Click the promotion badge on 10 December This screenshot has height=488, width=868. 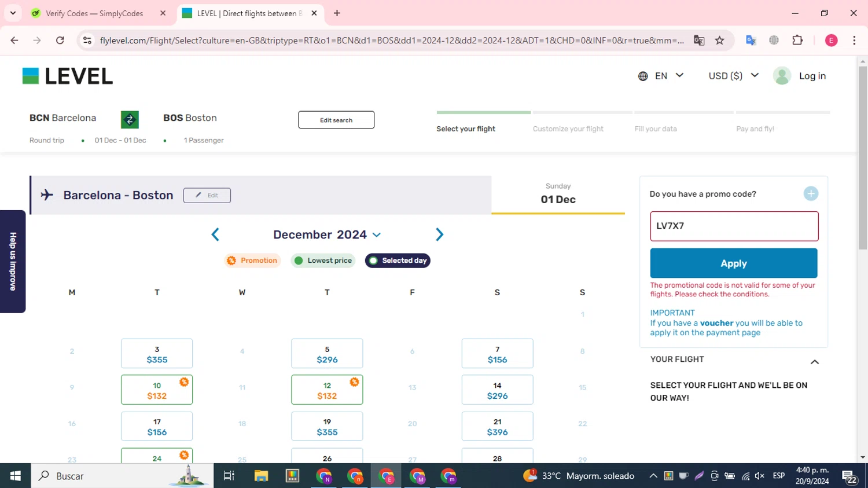click(x=184, y=382)
